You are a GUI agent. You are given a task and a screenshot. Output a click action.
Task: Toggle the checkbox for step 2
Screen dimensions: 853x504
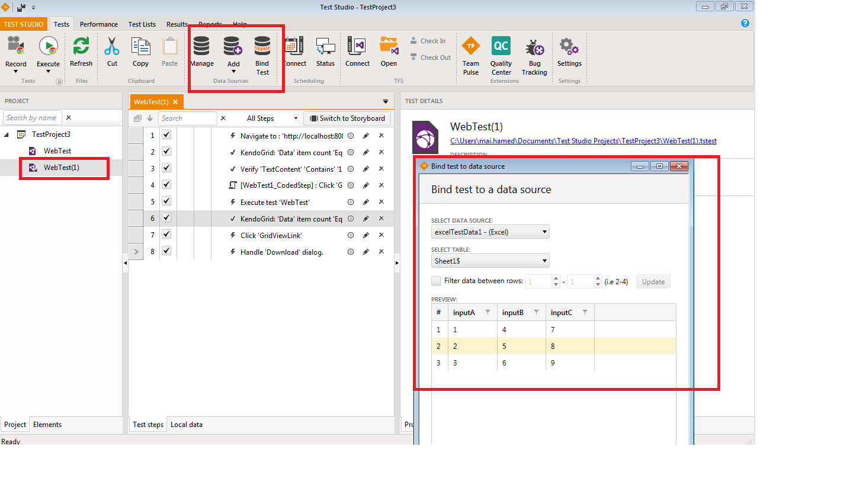click(166, 152)
